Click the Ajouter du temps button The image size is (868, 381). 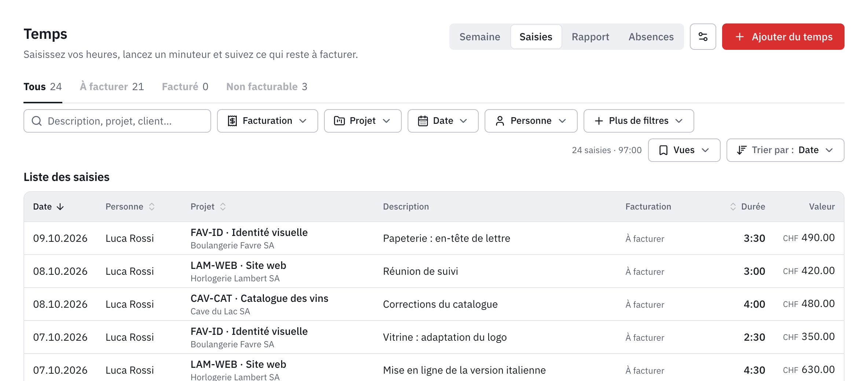click(x=783, y=37)
